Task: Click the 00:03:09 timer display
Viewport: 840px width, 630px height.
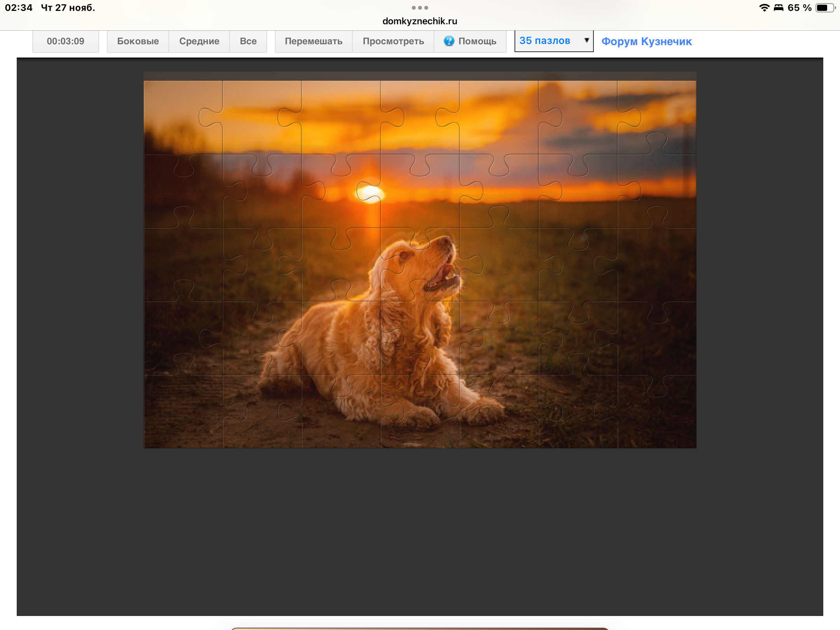Action: [65, 41]
